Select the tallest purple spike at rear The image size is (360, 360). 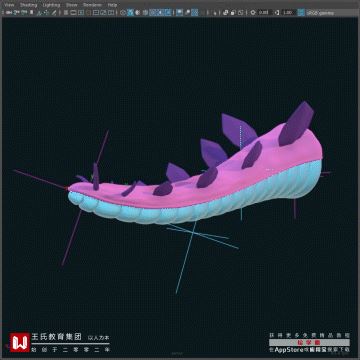(x=296, y=123)
